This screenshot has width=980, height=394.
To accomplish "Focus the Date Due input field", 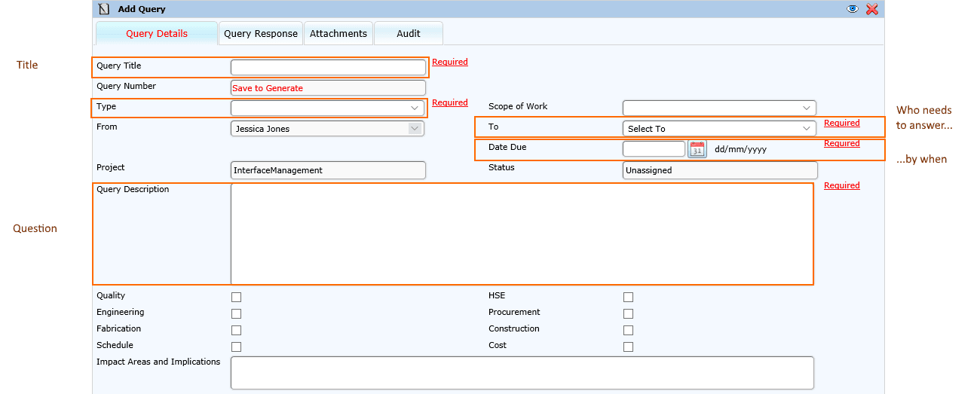I will pos(654,149).
